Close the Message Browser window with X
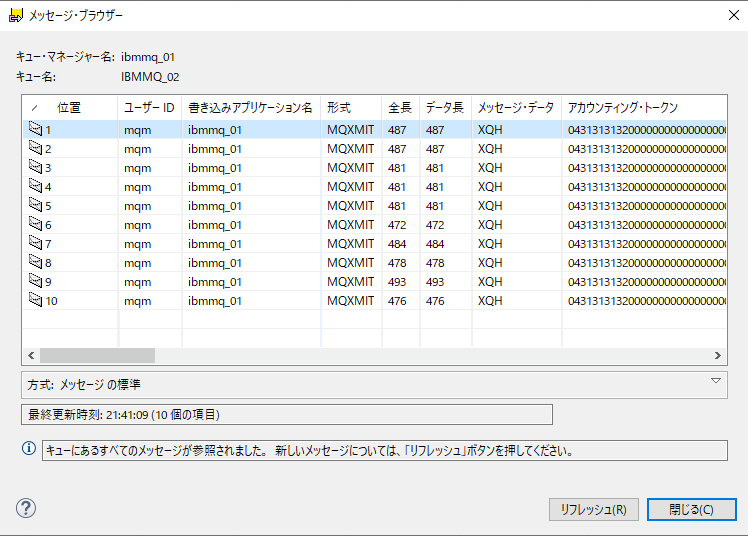 pos(734,15)
